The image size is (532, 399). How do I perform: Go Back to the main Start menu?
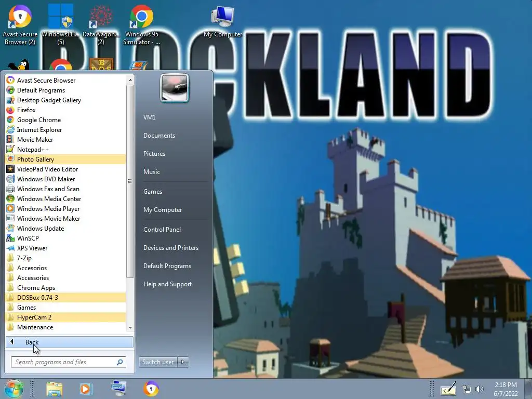point(70,342)
